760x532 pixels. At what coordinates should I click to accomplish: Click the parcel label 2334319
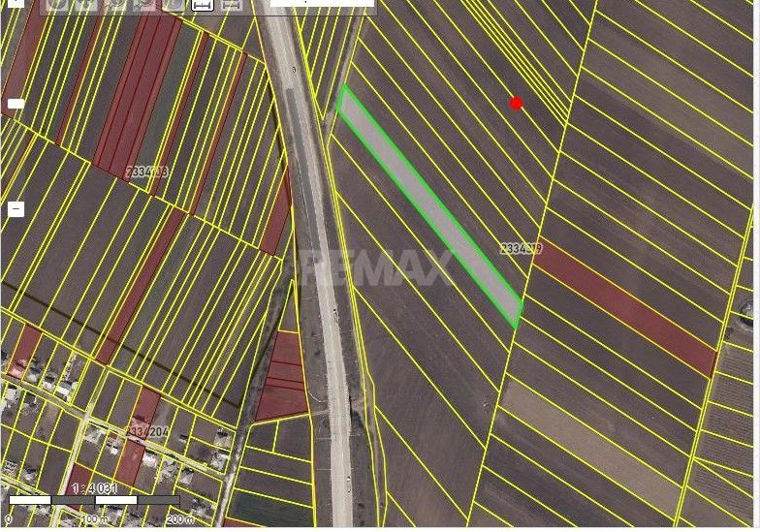pos(522,249)
